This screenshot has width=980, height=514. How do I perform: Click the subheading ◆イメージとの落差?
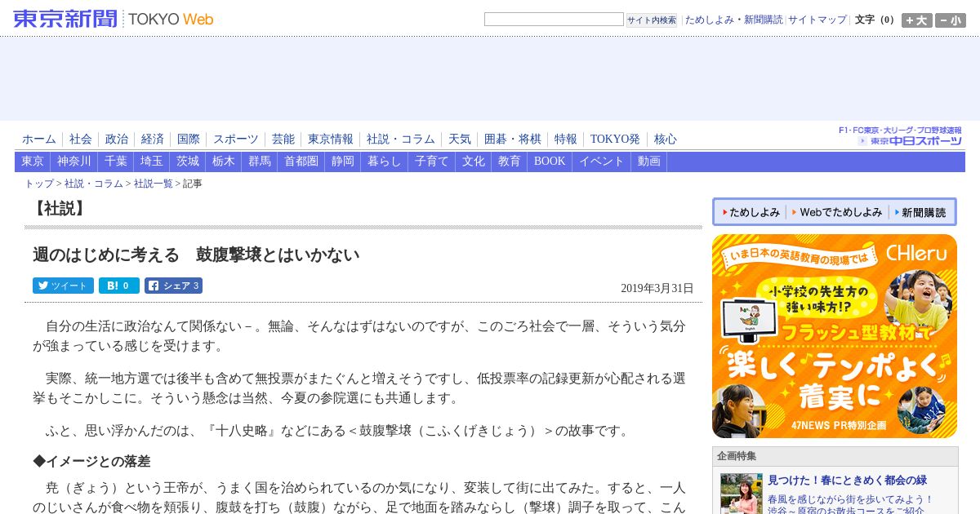click(x=91, y=462)
